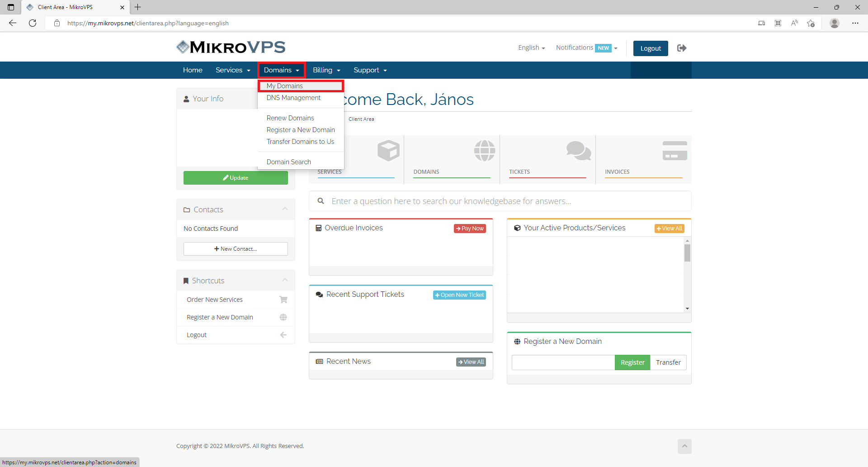Close the Client Area - MikroVPS tab
Viewport: 868px width, 467px height.
tap(122, 7)
